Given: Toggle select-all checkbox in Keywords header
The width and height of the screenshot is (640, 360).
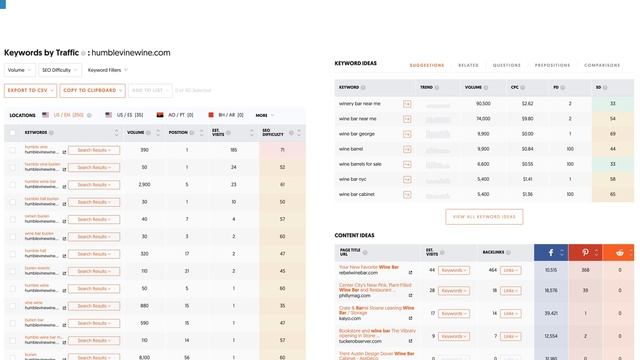Looking at the screenshot, I should pos(13,133).
